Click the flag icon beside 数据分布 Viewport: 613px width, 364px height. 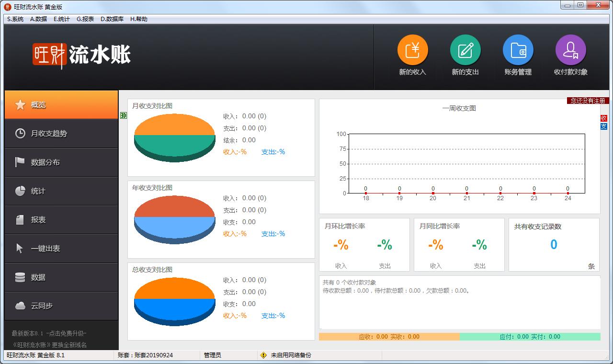coord(20,162)
